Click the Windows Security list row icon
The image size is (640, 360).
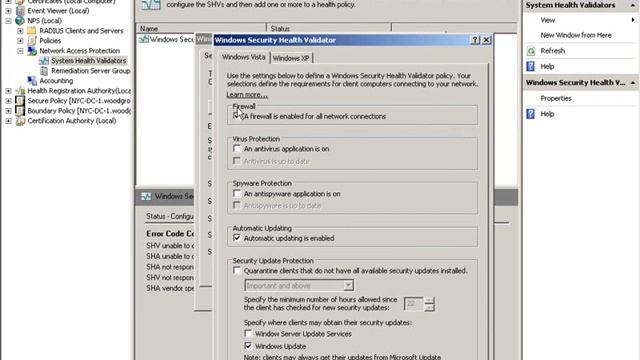144,40
